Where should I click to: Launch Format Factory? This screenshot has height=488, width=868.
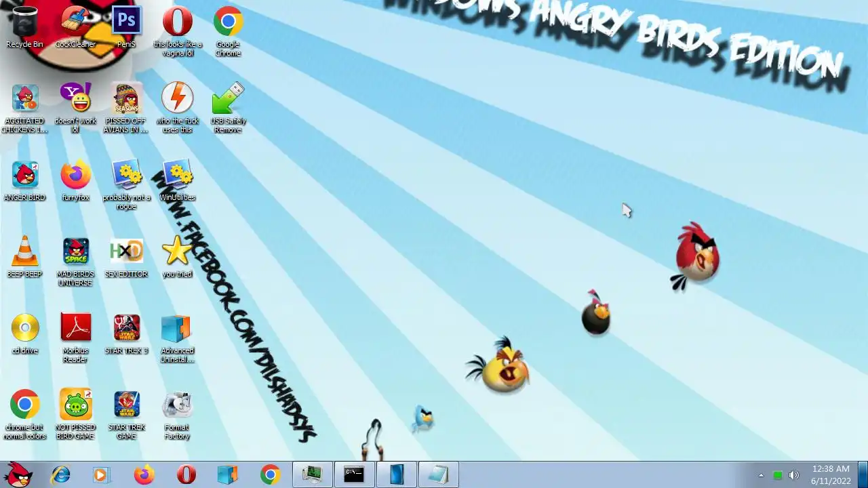(x=177, y=415)
